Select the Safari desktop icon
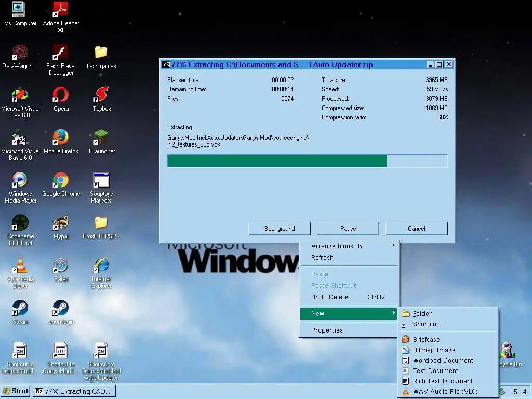 (61, 270)
